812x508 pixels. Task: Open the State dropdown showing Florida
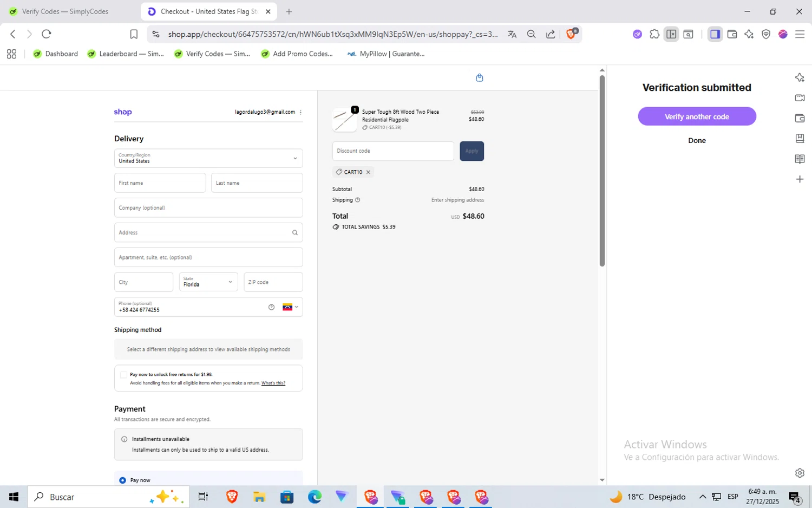pyautogui.click(x=208, y=282)
